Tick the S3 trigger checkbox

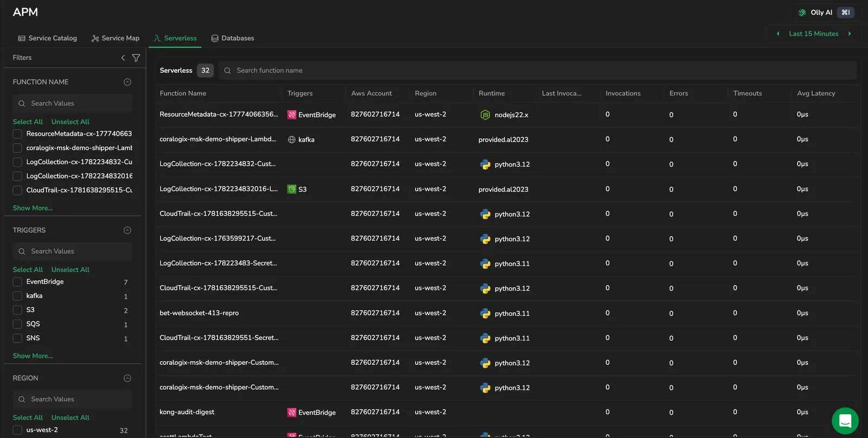coord(17,310)
